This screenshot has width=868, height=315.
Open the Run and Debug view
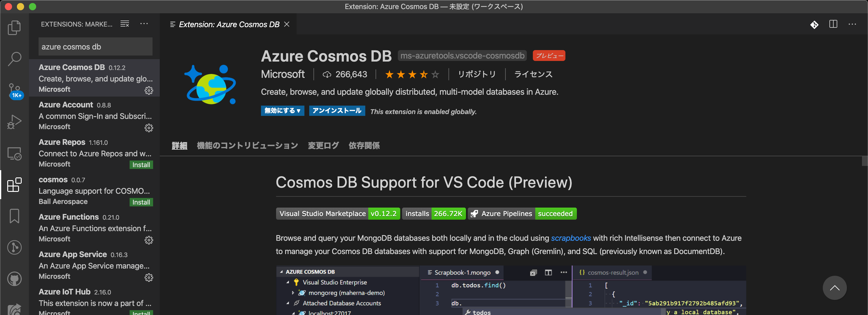click(x=14, y=122)
